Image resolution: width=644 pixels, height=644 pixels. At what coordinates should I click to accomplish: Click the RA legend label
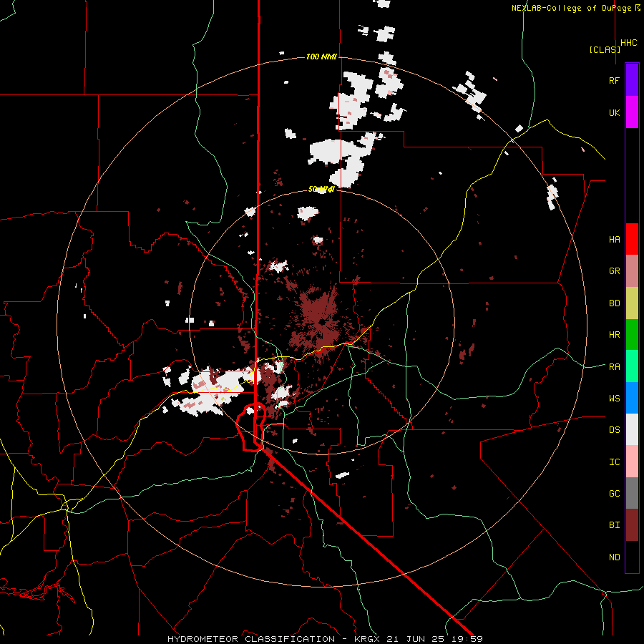pyautogui.click(x=614, y=367)
